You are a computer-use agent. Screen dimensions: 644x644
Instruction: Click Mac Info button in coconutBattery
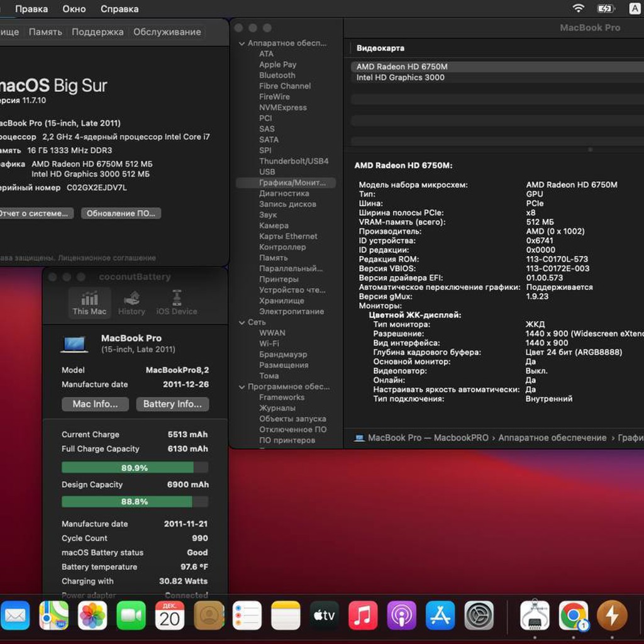96,404
